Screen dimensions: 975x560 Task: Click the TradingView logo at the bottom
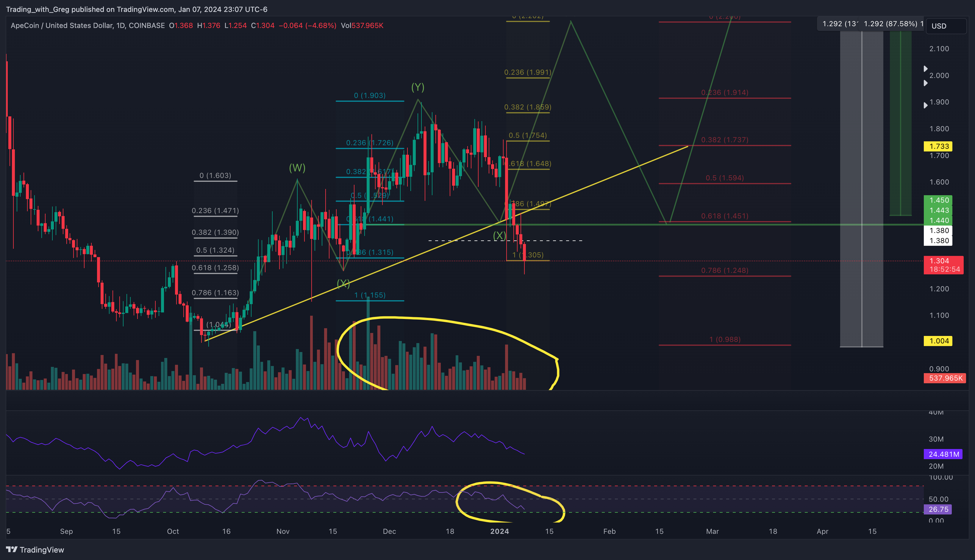(x=35, y=550)
